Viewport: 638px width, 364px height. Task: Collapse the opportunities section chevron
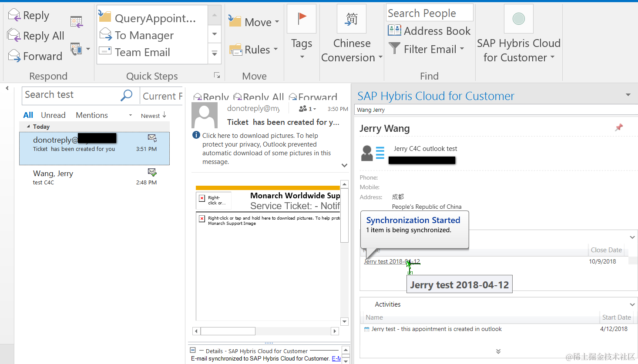tap(632, 237)
